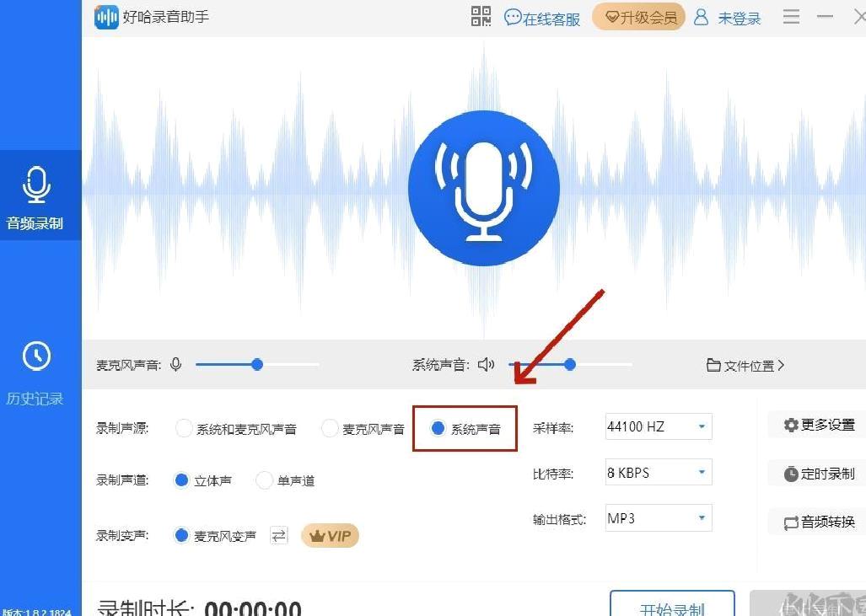Open 在线客服 online support chat

542,19
